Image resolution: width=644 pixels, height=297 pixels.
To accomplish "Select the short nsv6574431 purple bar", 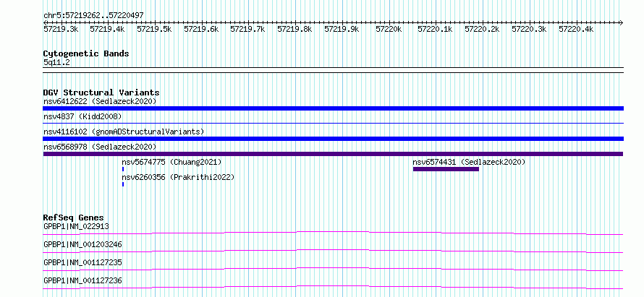I will click(446, 169).
